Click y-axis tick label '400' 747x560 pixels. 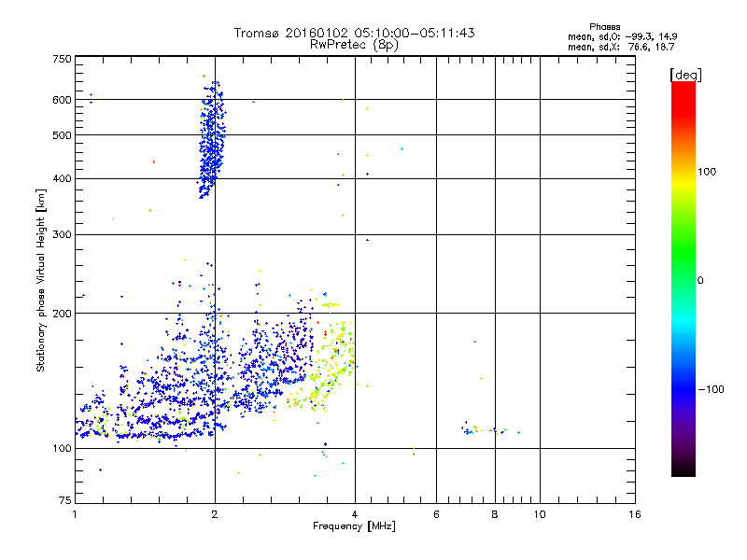62,179
